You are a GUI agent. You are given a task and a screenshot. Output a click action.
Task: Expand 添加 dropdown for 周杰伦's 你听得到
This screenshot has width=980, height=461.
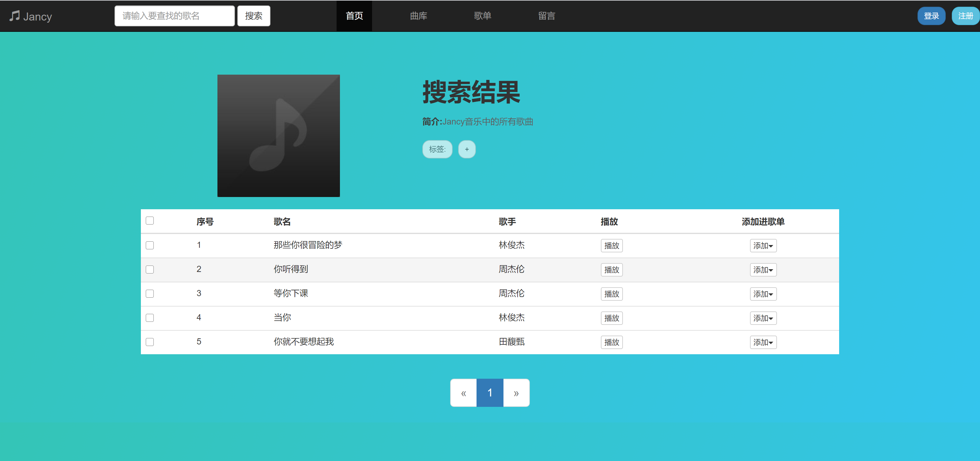763,270
